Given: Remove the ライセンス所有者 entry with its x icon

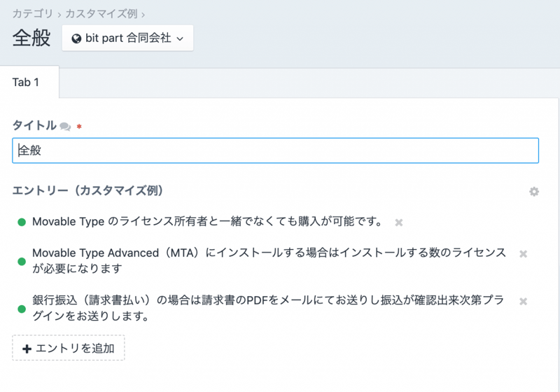Looking at the screenshot, I should pos(399,223).
